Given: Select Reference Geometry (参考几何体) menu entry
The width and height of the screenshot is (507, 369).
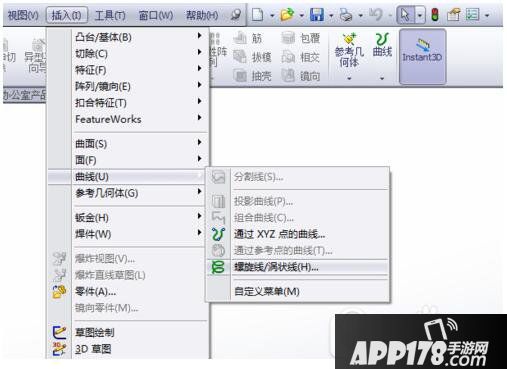Looking at the screenshot, I should (x=128, y=193).
